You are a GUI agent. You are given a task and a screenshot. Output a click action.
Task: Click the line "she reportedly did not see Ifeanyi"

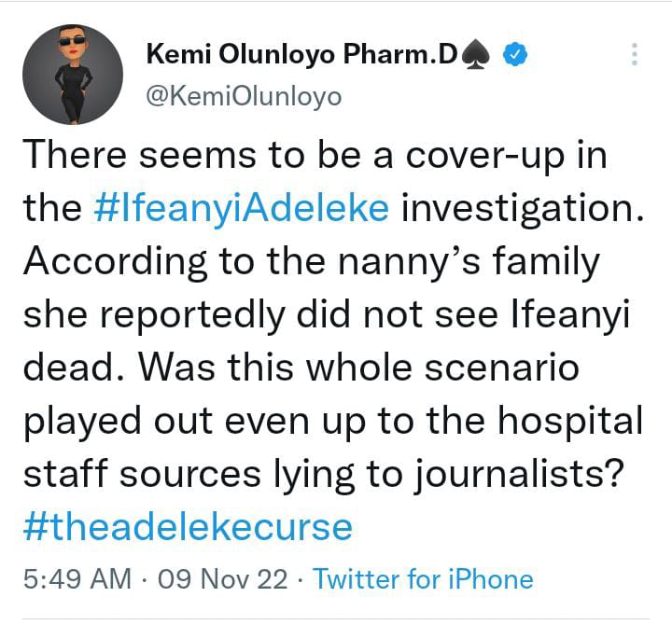(x=326, y=314)
